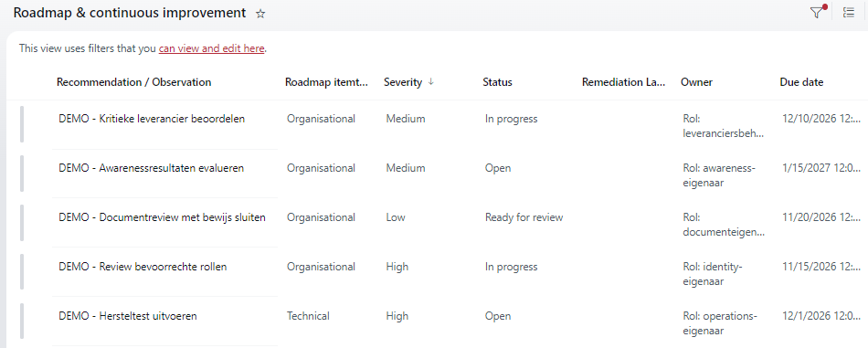This screenshot has width=868, height=348.
Task: Open the Roadmap itemt... column header
Action: pyautogui.click(x=326, y=82)
